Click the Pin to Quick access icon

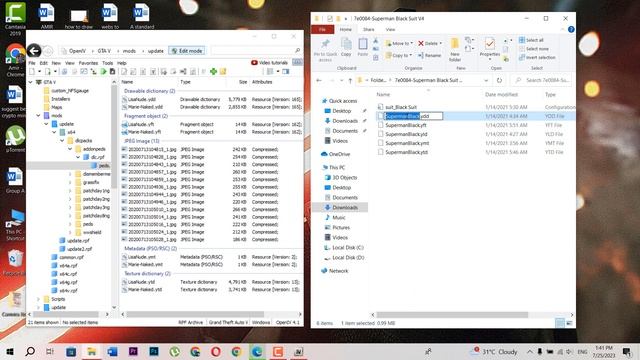[325, 44]
